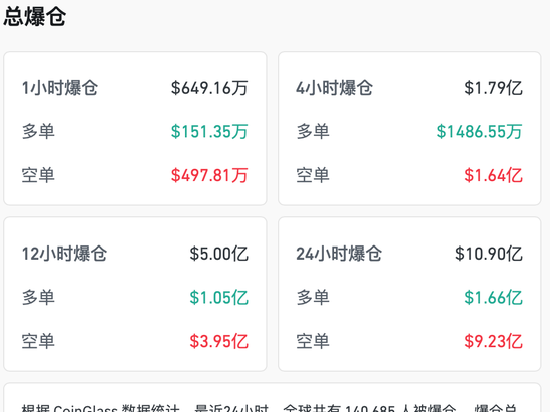Click the $3.95亿 short value

click(x=219, y=341)
